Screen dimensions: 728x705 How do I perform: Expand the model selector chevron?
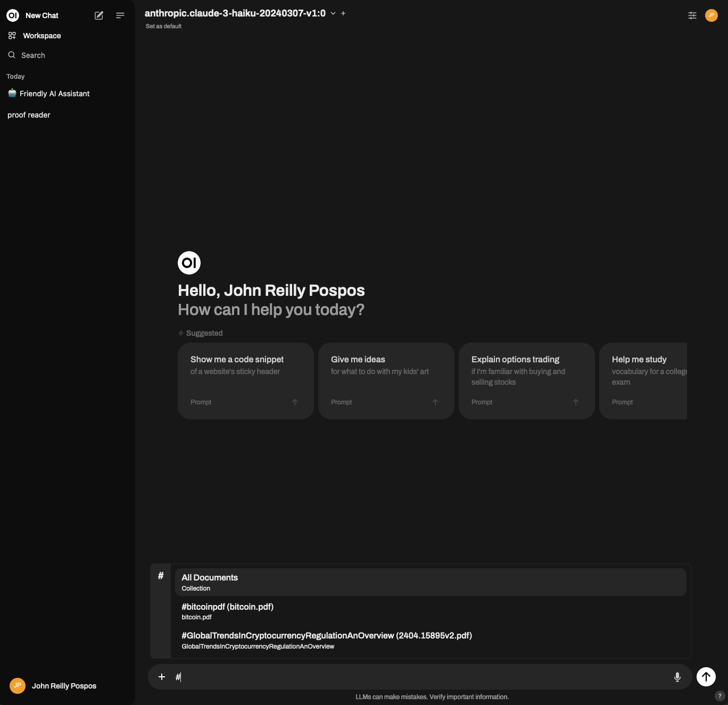[333, 13]
